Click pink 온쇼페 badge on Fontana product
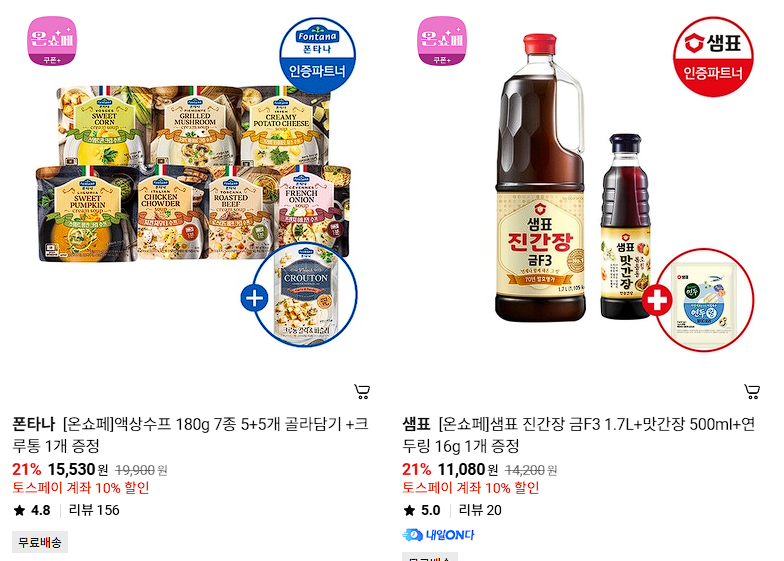 coord(52,41)
